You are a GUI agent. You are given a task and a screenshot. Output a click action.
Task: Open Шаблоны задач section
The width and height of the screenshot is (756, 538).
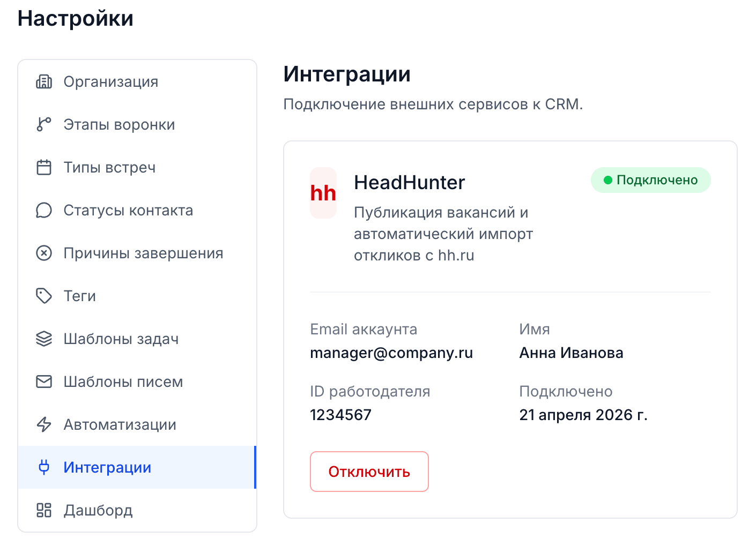(137, 339)
